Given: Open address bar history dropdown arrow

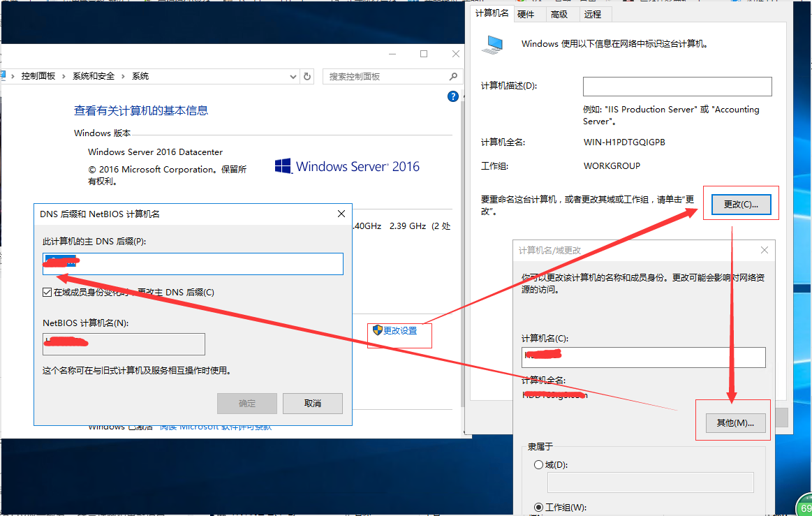Looking at the screenshot, I should (293, 77).
